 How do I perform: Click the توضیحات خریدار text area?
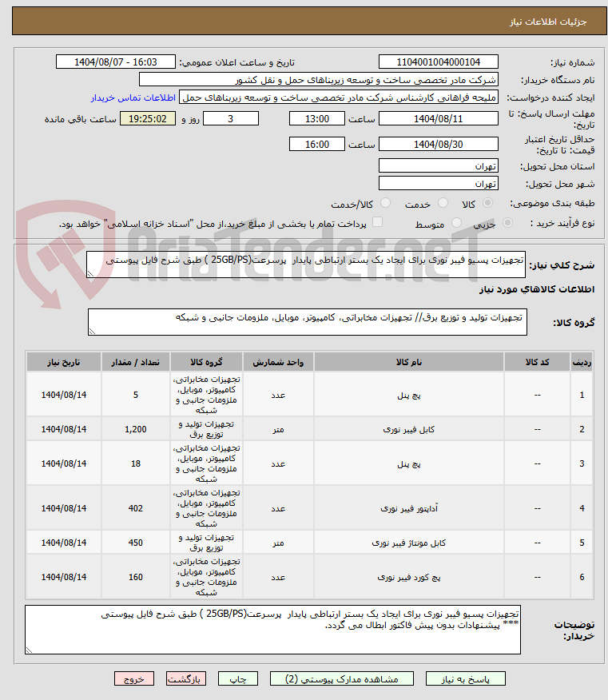tap(272, 630)
